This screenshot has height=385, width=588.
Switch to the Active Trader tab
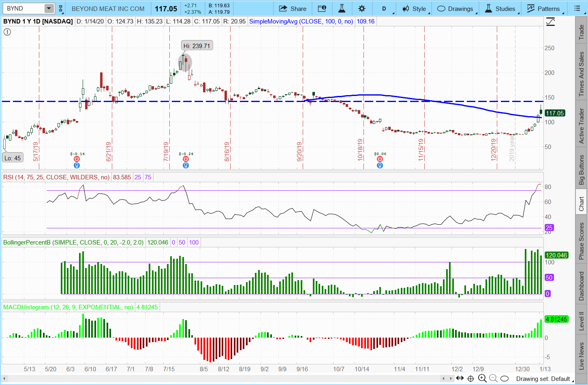point(582,126)
